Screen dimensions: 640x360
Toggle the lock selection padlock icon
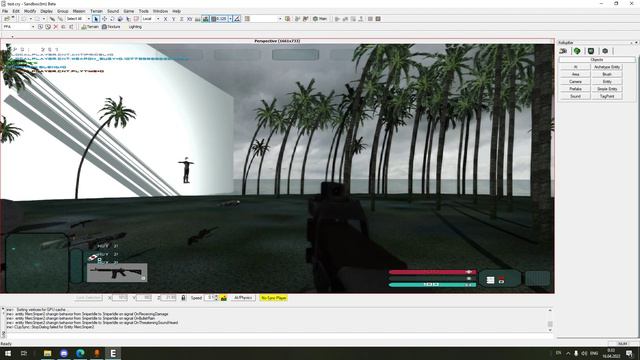(x=183, y=298)
